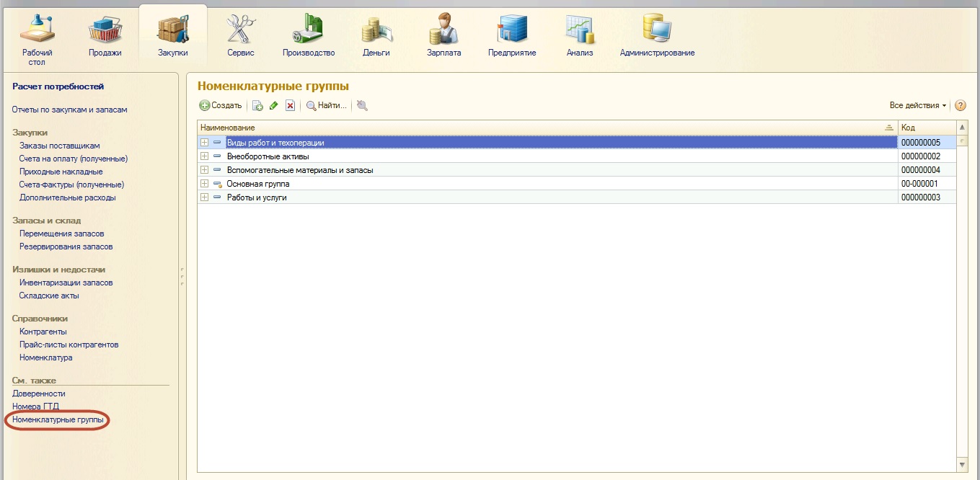Viewport: 980px width, 480px height.
Task: Expand the Основная группа group
Action: pyautogui.click(x=205, y=184)
